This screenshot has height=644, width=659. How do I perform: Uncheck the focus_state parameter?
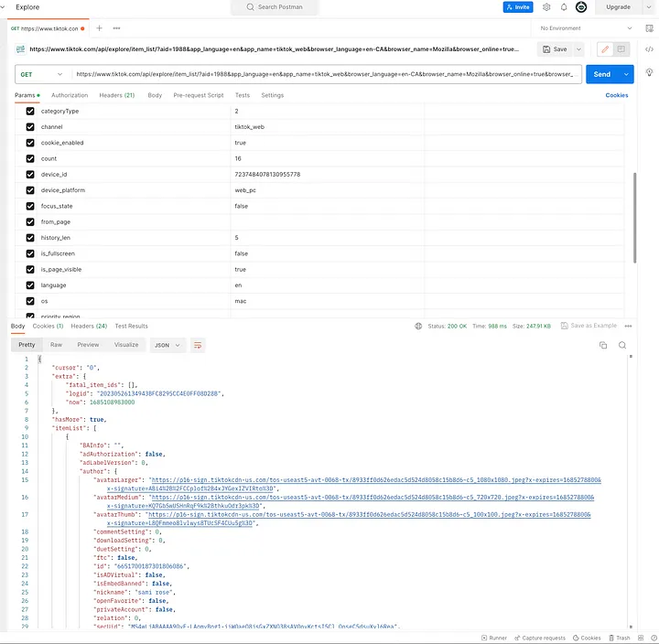(30, 206)
